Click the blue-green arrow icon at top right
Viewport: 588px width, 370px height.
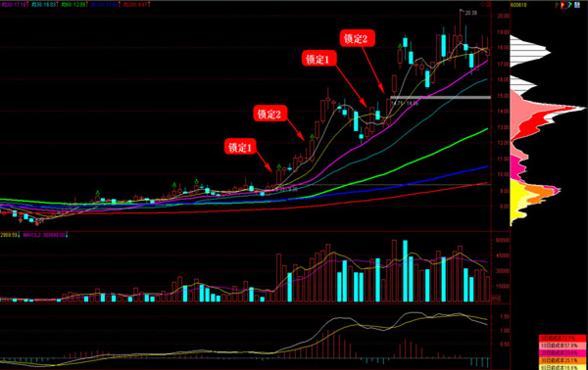570,5
